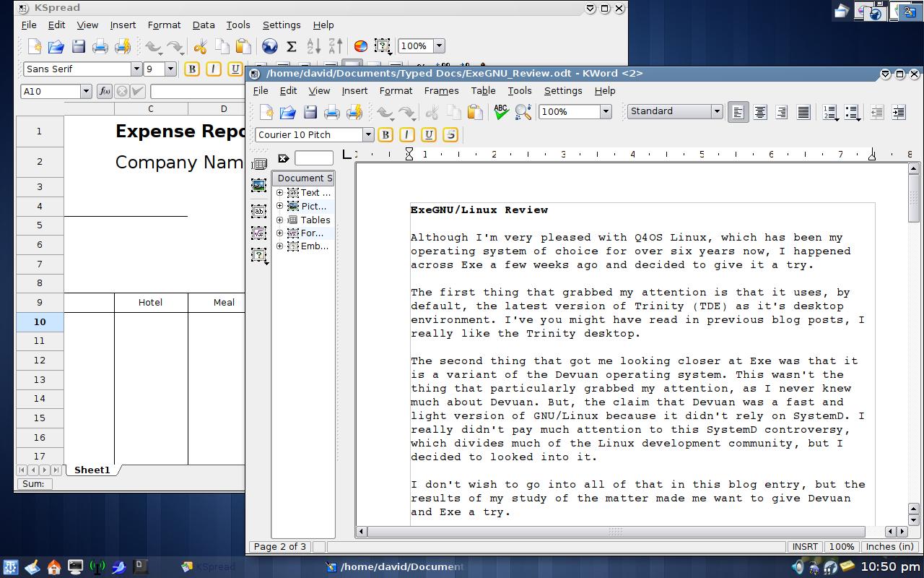
Task: Select column C header in KSpread
Action: coord(151,109)
